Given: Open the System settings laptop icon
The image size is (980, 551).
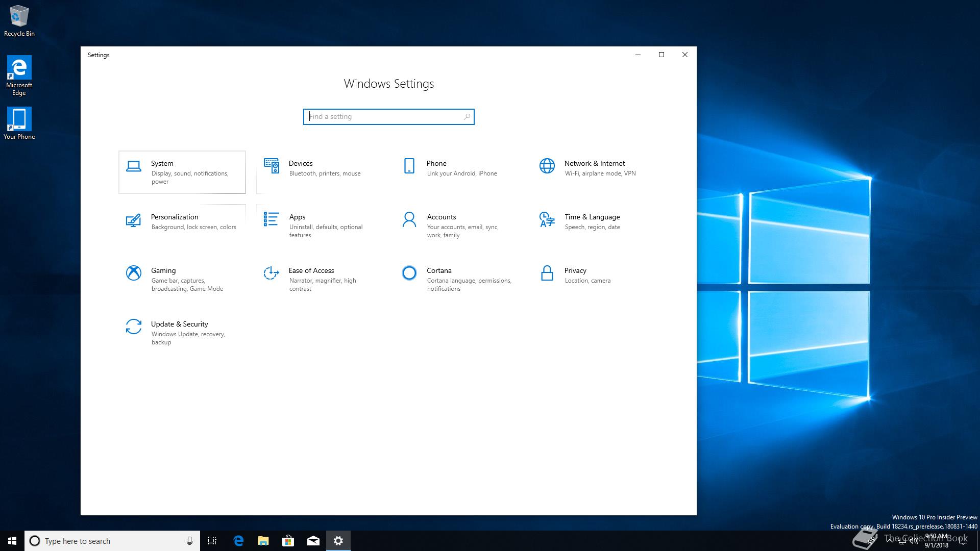Looking at the screenshot, I should (134, 166).
